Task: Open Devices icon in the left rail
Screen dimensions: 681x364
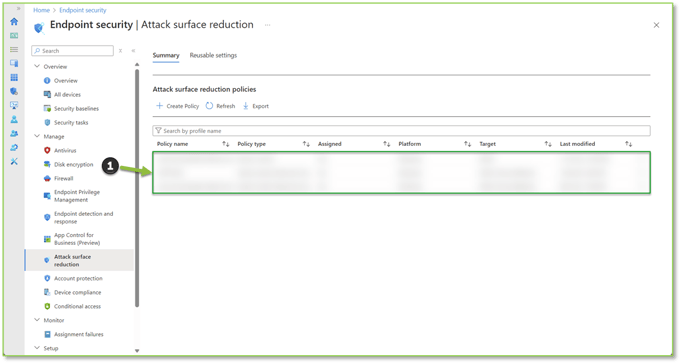Action: [x=14, y=63]
